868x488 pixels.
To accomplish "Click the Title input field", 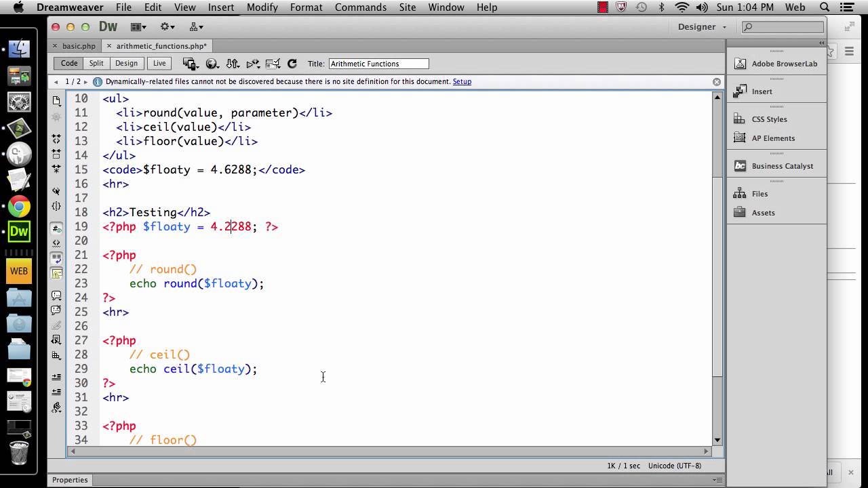I will 379,64.
